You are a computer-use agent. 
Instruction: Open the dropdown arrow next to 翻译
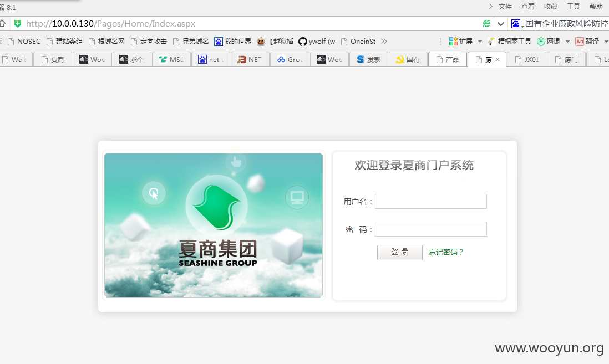[606, 42]
